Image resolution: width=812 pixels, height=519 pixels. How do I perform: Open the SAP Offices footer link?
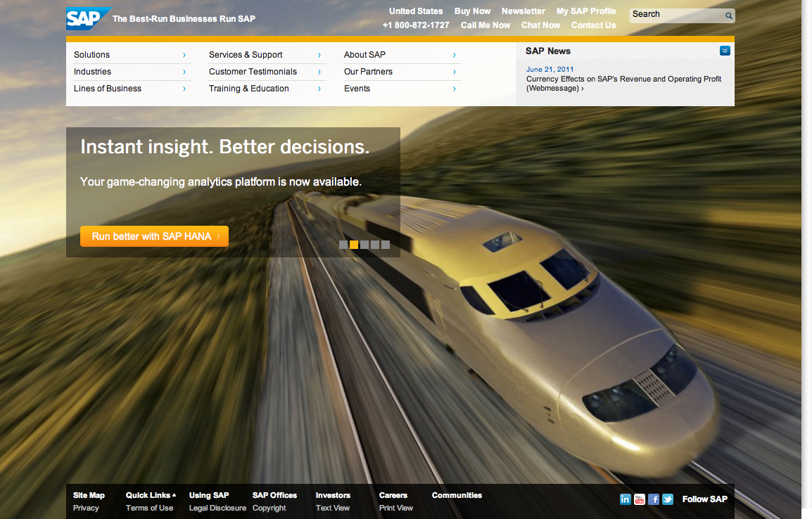pyautogui.click(x=274, y=495)
